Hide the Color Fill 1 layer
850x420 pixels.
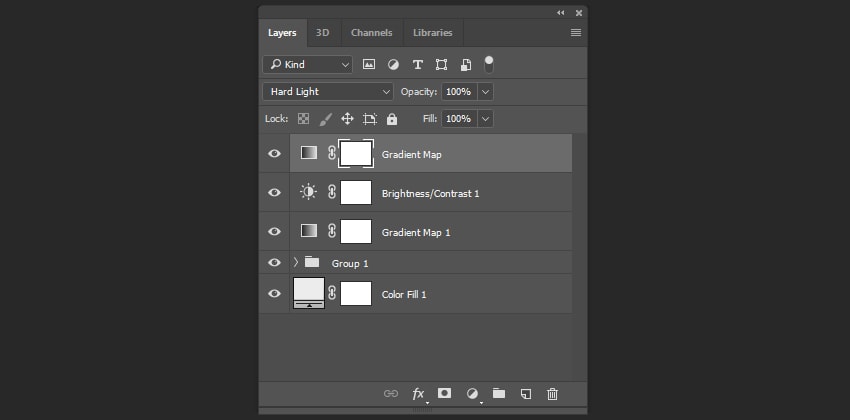[x=275, y=294]
